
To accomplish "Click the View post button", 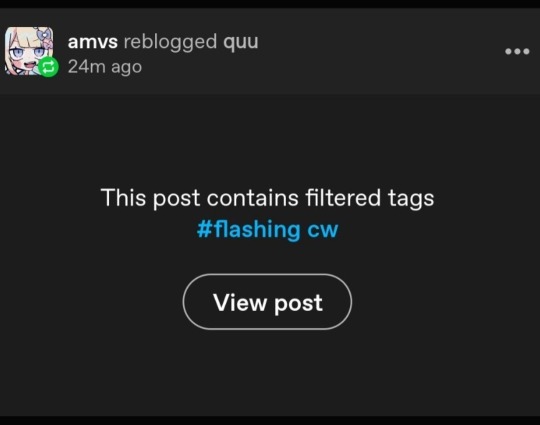I will 267,302.
